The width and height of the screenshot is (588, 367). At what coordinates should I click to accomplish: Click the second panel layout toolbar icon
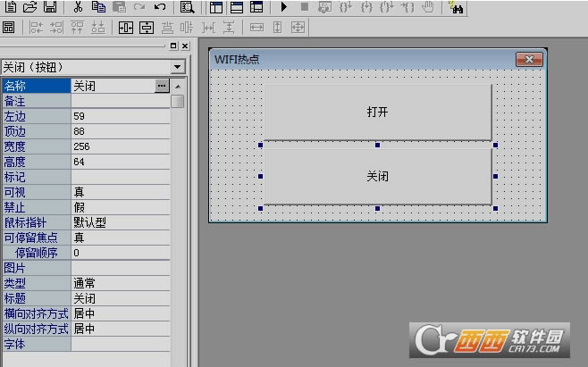(236, 7)
